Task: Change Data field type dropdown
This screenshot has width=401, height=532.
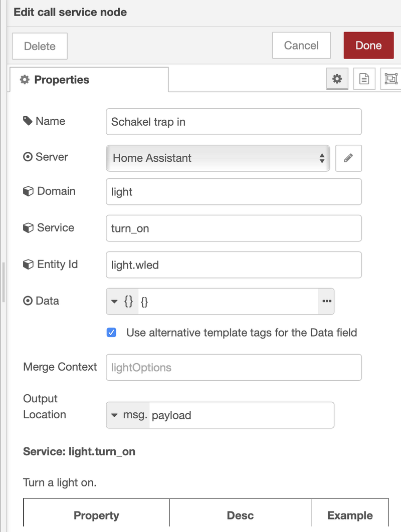Action: point(121,301)
